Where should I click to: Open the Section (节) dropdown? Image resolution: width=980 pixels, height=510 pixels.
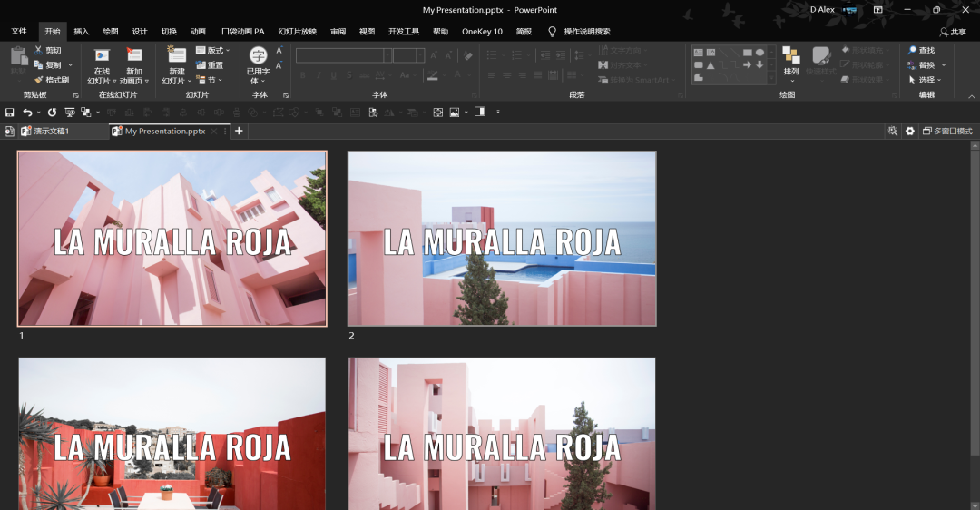point(210,79)
